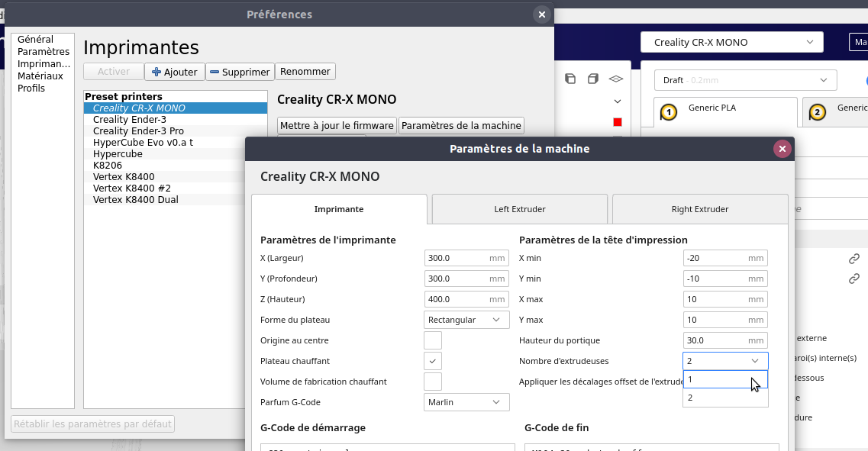The width and height of the screenshot is (868, 451).
Task: Switch to the Left Extruder tab
Action: tap(520, 209)
